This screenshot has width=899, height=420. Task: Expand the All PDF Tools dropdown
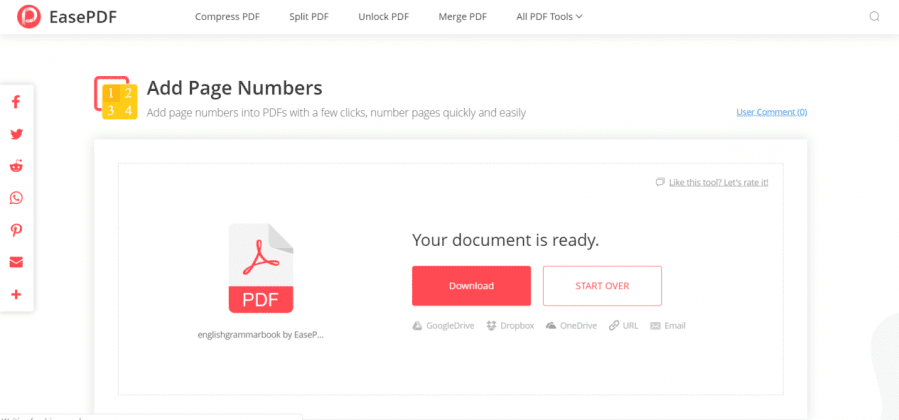coord(549,17)
